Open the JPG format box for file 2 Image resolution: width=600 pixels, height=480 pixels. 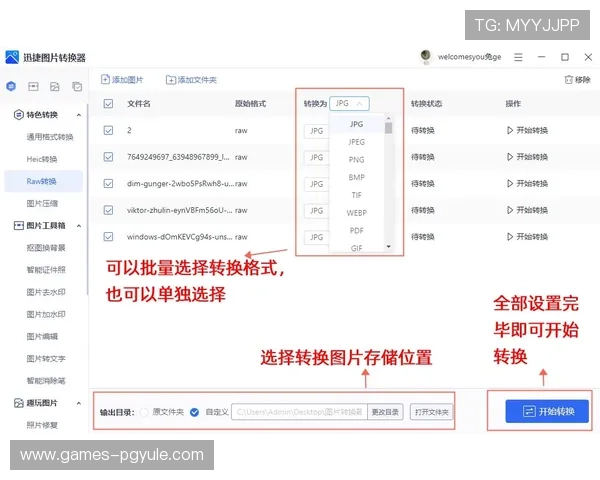click(316, 131)
